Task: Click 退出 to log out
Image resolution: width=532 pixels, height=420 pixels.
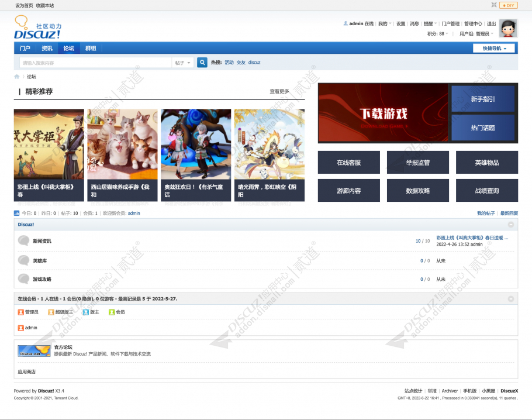Action: [491, 24]
